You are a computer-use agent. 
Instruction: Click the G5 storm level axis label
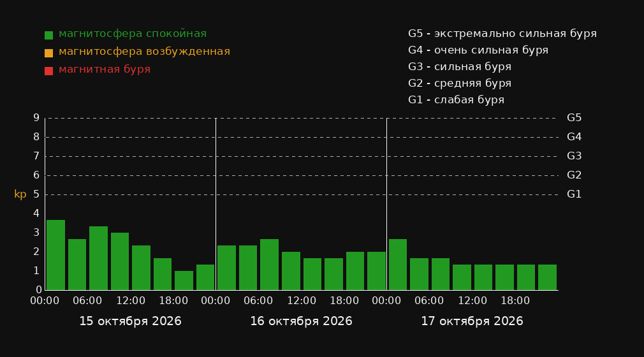[574, 118]
